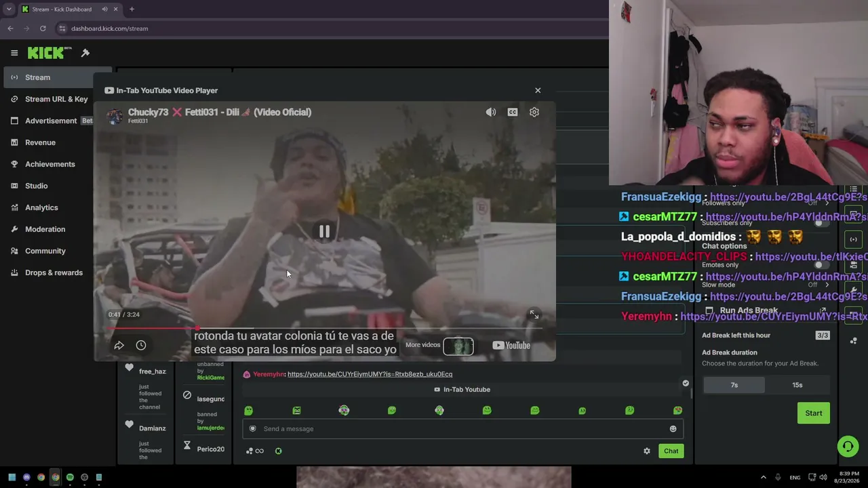Select the first green emote
This screenshot has width=868, height=488.
(x=248, y=410)
